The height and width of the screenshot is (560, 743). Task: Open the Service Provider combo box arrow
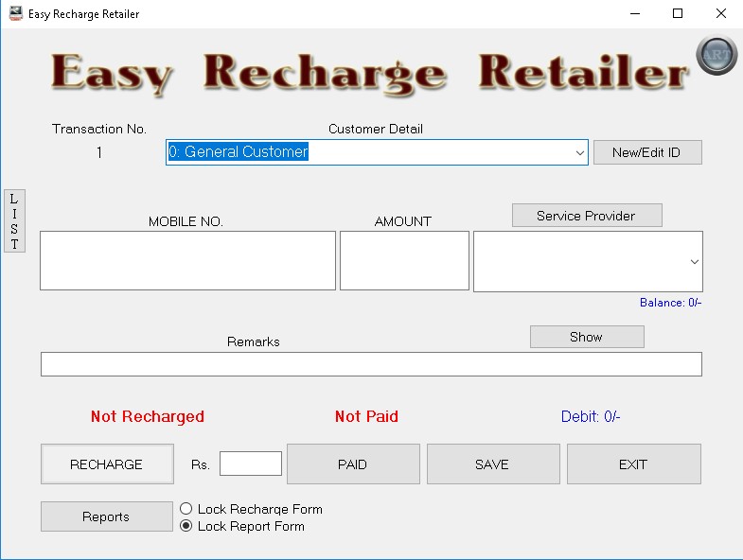tap(694, 261)
